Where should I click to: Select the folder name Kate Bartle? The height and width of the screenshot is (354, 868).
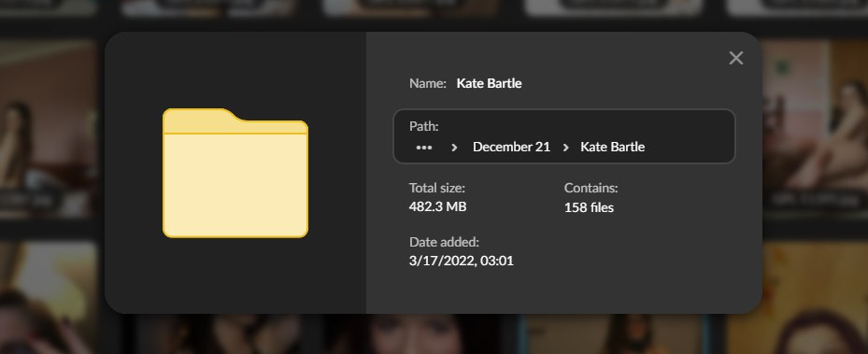tap(489, 83)
